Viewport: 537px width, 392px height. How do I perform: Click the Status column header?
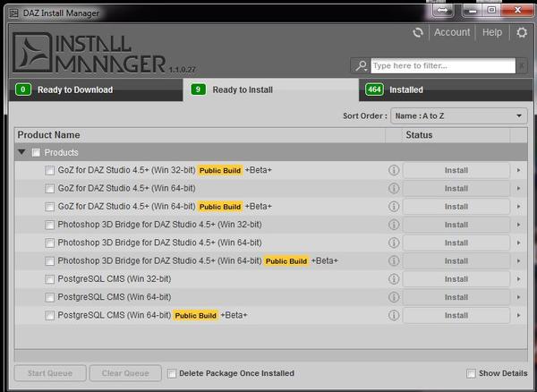[x=456, y=135]
